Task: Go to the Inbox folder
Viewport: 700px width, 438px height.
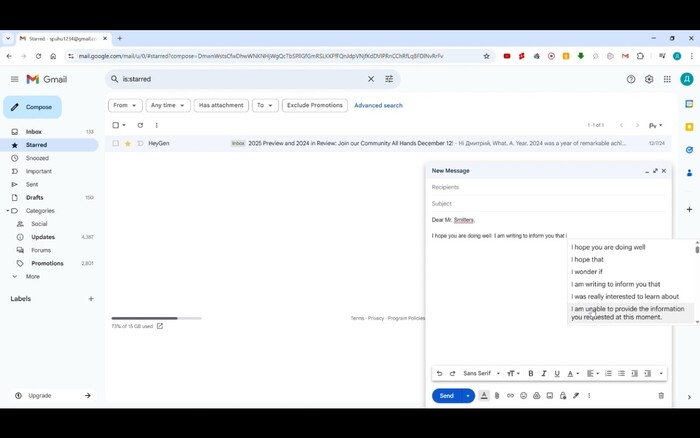Action: (34, 132)
